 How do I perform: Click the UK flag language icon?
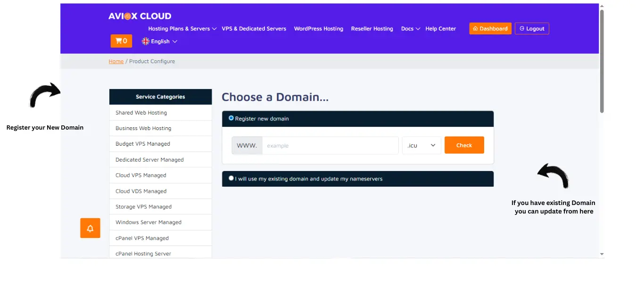coord(146,41)
